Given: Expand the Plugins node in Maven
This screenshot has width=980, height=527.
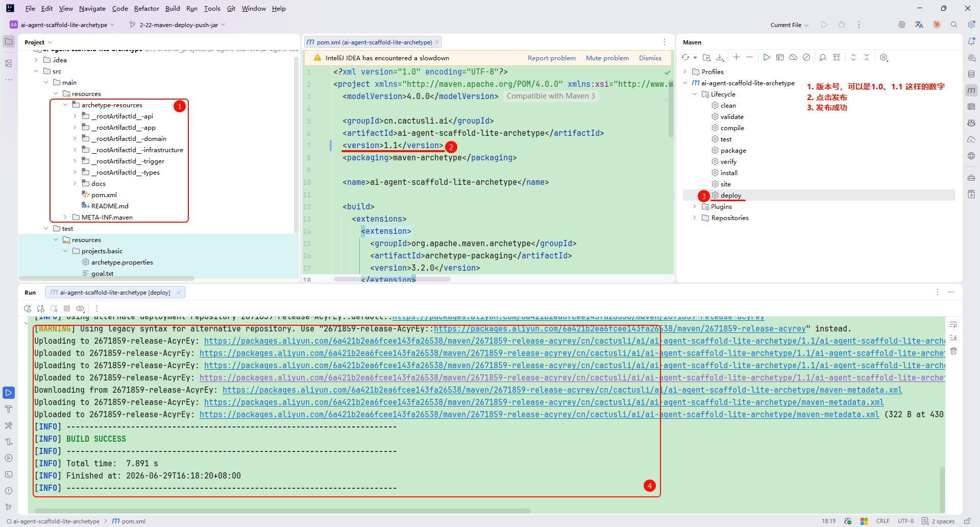Looking at the screenshot, I should point(695,207).
